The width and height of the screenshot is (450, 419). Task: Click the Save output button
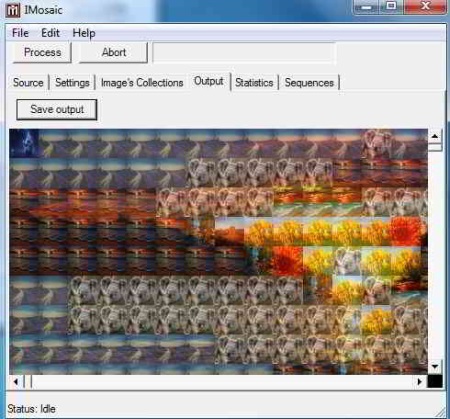point(57,109)
